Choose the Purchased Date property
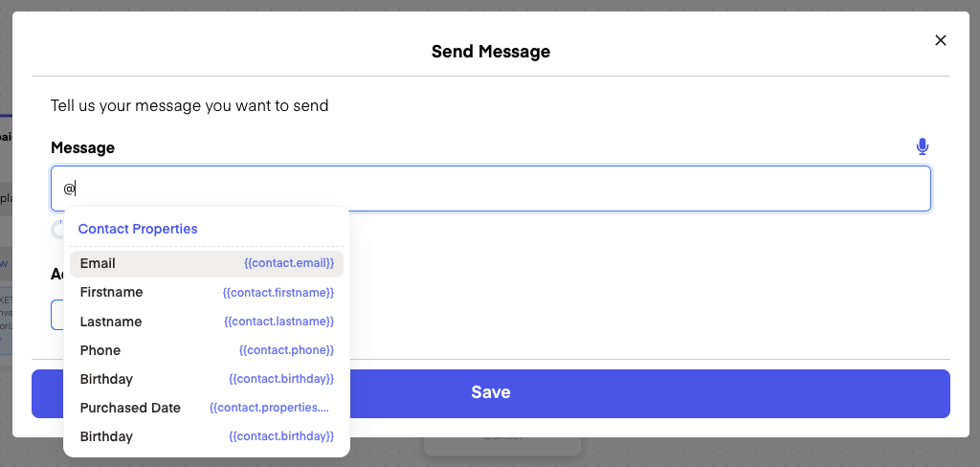 click(x=130, y=408)
